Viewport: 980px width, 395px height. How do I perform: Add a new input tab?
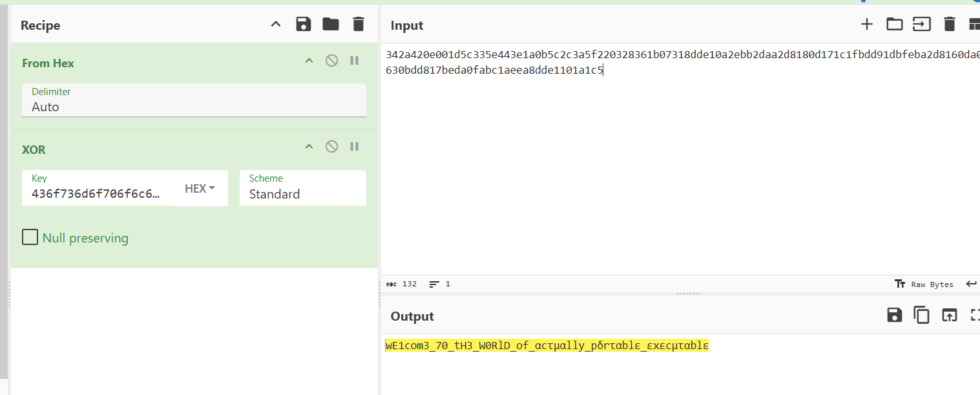(x=867, y=25)
